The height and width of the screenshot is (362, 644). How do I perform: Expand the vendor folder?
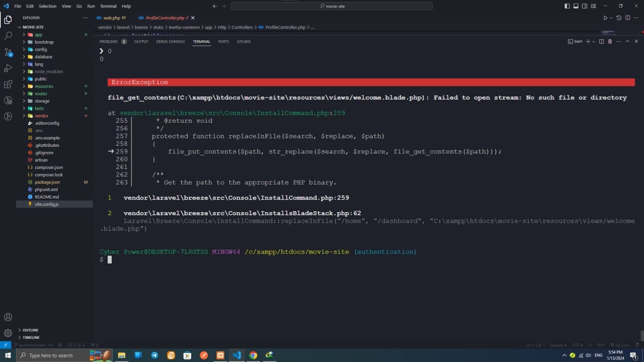(54, 116)
